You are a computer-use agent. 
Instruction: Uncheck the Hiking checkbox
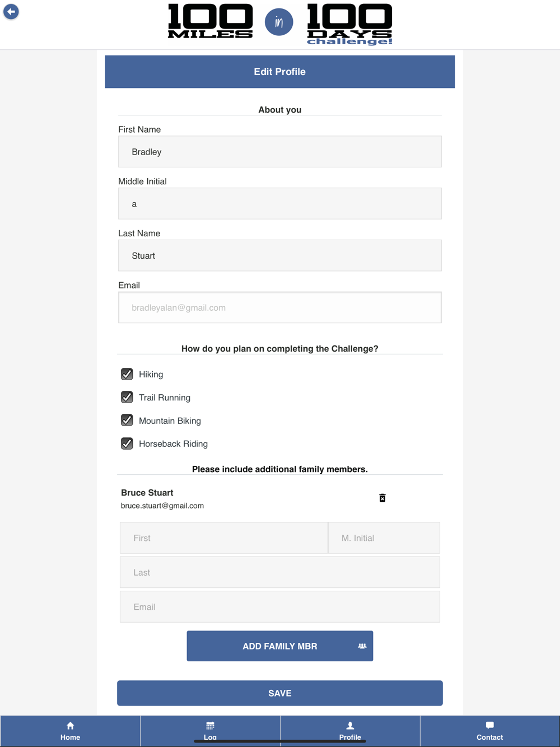pos(127,374)
